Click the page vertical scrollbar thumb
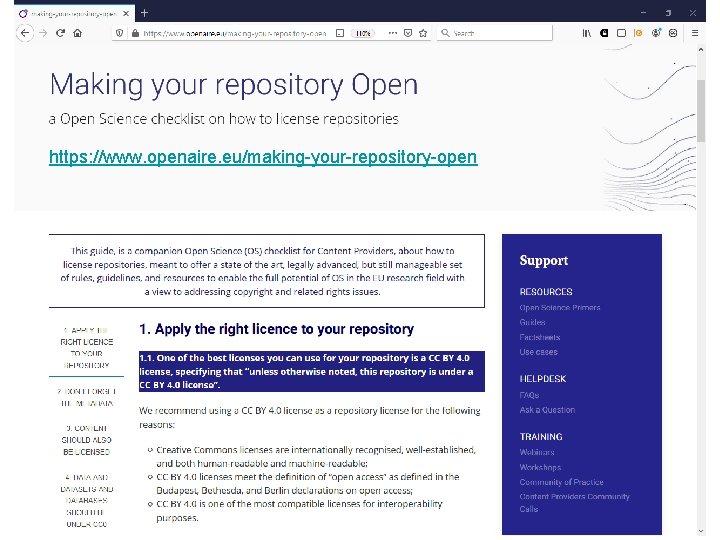 click(x=701, y=111)
